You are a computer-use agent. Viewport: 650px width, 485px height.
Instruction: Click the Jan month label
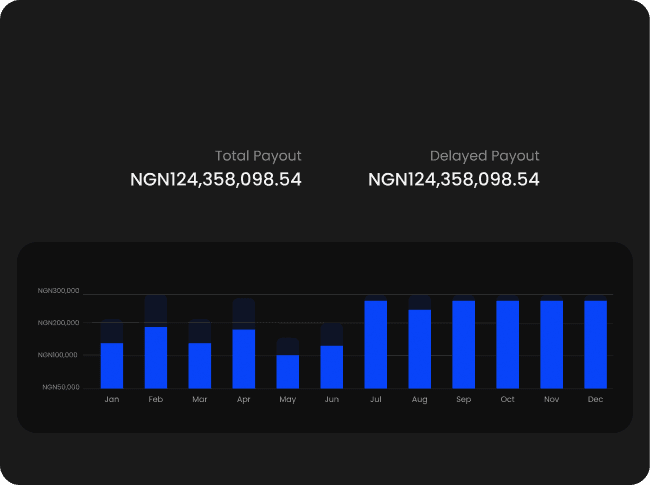click(x=112, y=399)
